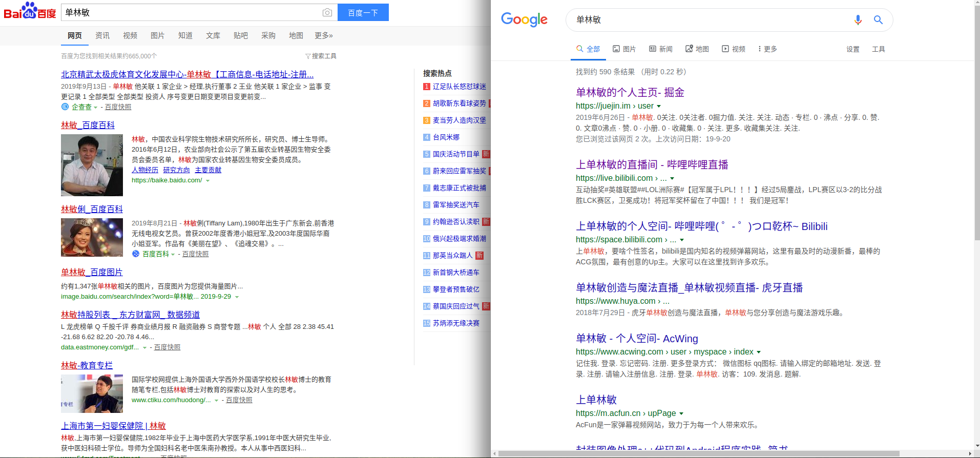Expand dropdown arrow after image.baidu.com URL

(237, 297)
